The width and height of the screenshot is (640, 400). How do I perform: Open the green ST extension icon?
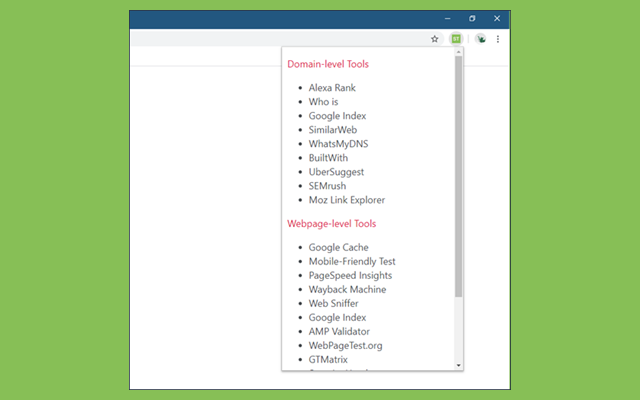pyautogui.click(x=456, y=39)
